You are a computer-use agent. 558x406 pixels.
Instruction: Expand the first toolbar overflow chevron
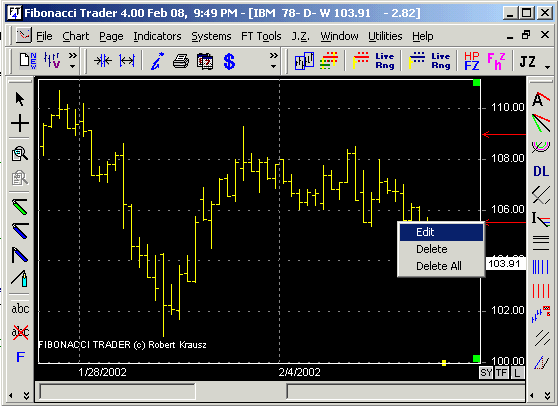pos(73,60)
